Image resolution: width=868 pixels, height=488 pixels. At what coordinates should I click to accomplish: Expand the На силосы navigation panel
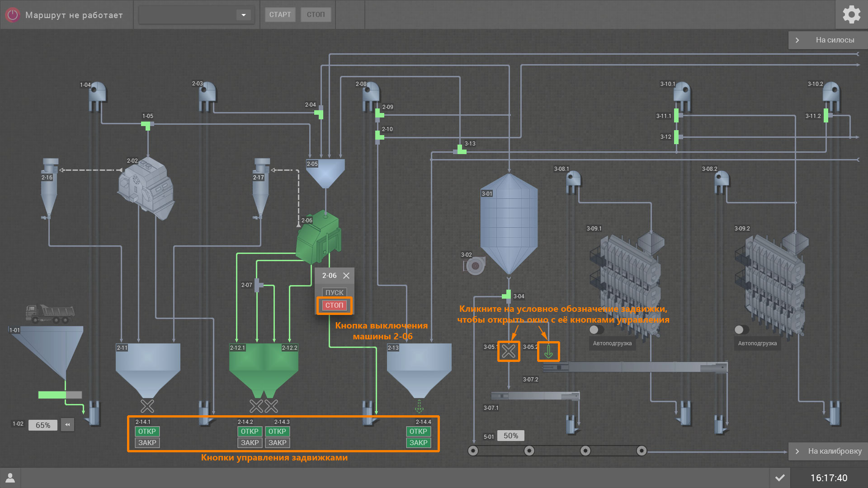tap(827, 40)
